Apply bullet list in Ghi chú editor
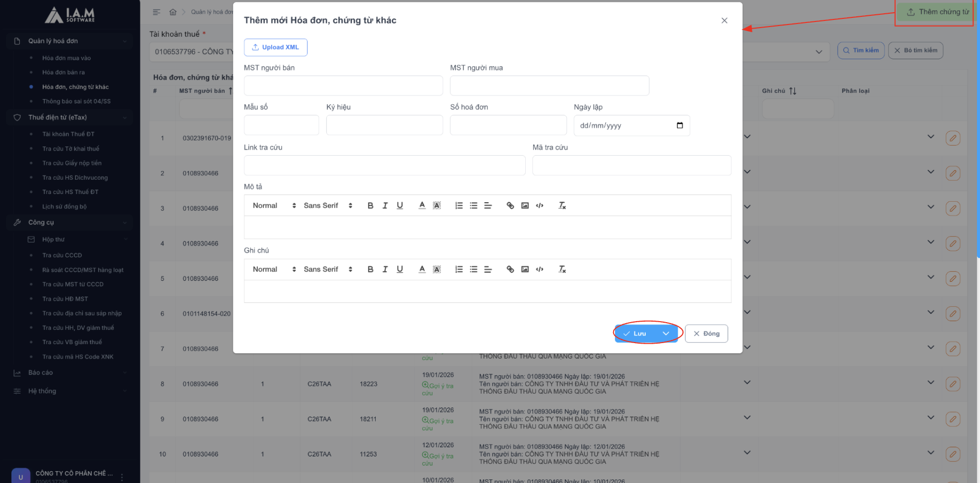This screenshot has height=483, width=980. pos(474,270)
